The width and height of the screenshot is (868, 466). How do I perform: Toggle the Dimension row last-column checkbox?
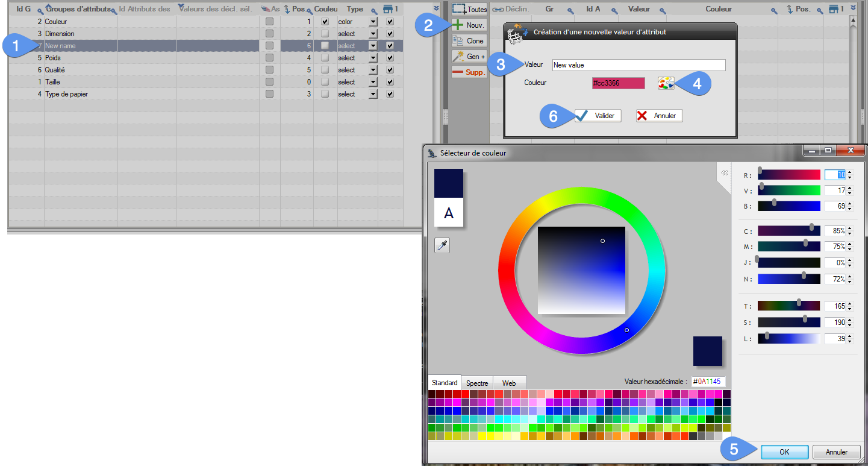tap(390, 34)
